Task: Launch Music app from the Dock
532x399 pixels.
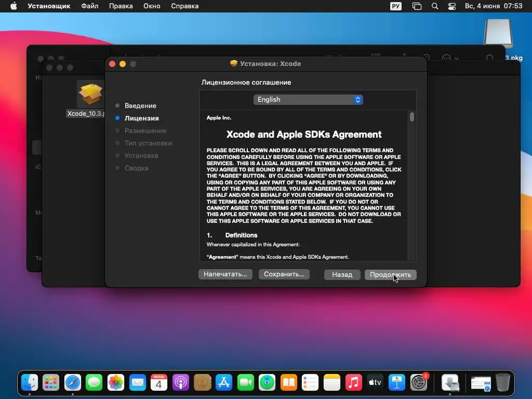Action: coord(353,382)
